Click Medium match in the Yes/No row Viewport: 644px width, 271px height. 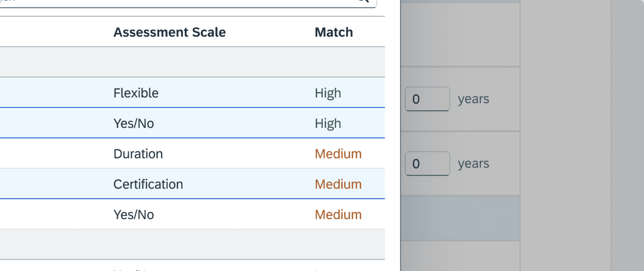338,215
